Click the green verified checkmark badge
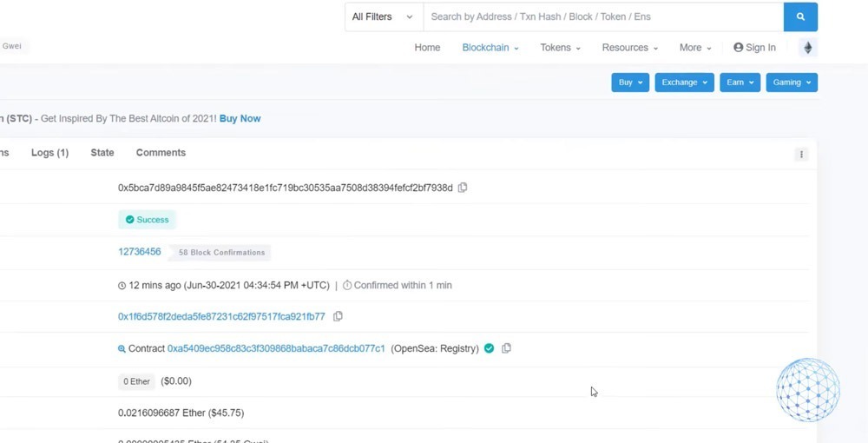The image size is (868, 443). [x=489, y=348]
